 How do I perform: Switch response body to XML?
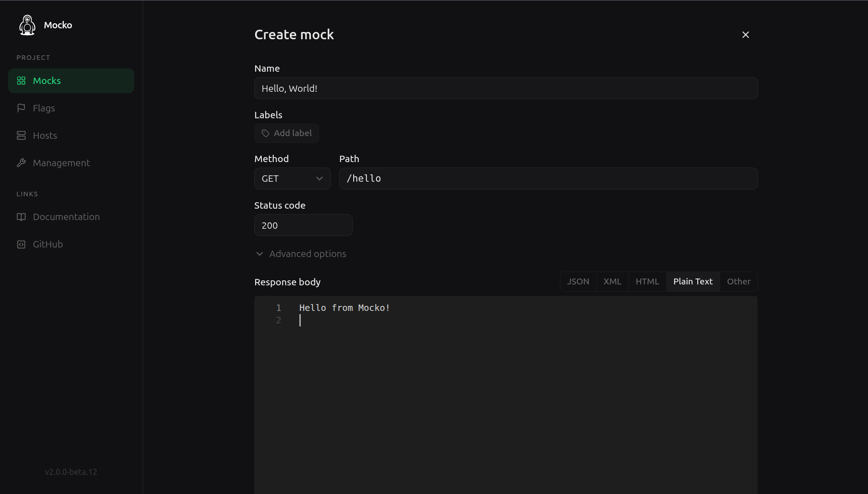(x=612, y=282)
